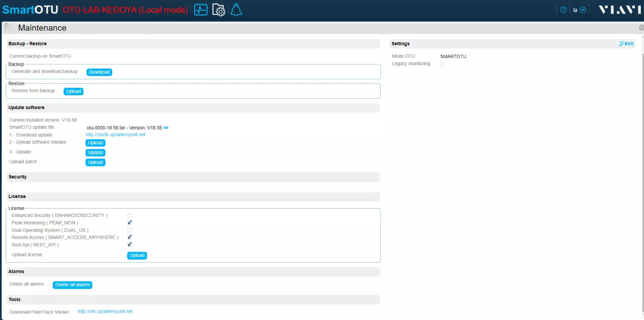Click the 'SMARTOTU' Mode OTU value
The width and height of the screenshot is (644, 320).
click(453, 56)
